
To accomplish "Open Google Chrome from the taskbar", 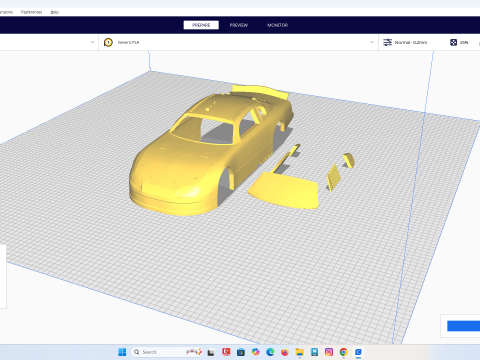I will coord(343,352).
